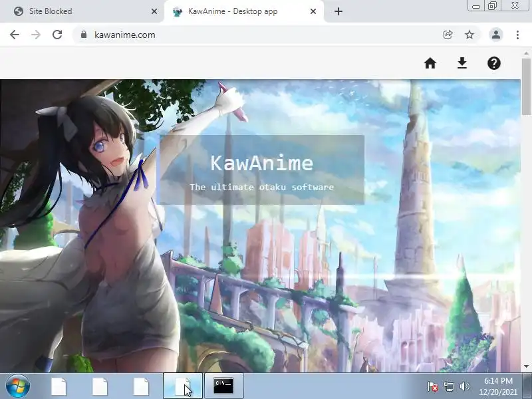Open the command prompt taskbar item
The image size is (532, 399).
(224, 386)
